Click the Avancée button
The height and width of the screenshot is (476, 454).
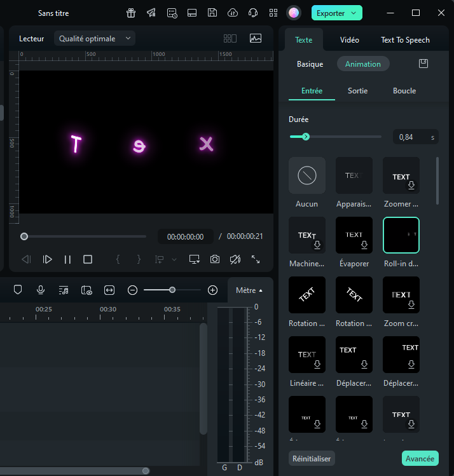(x=420, y=458)
